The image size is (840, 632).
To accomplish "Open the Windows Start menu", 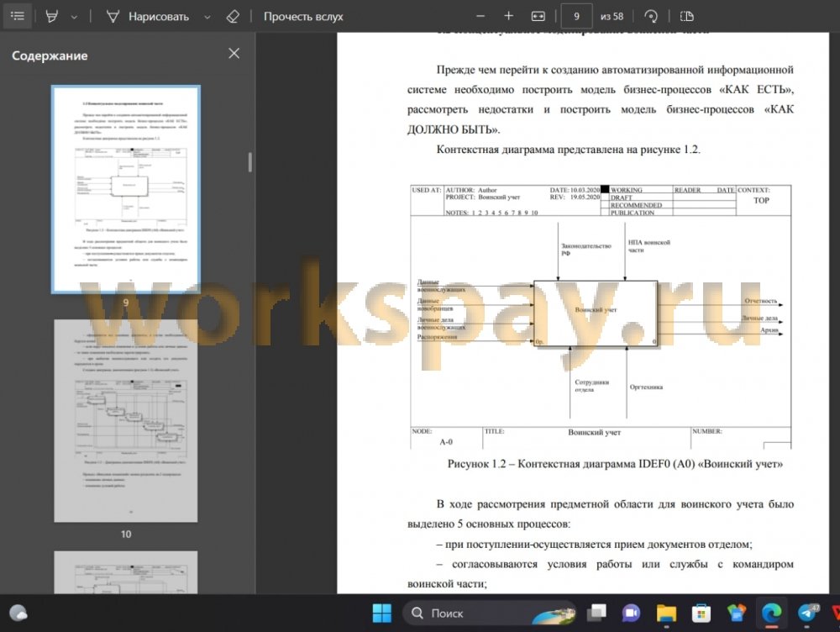I will (382, 613).
